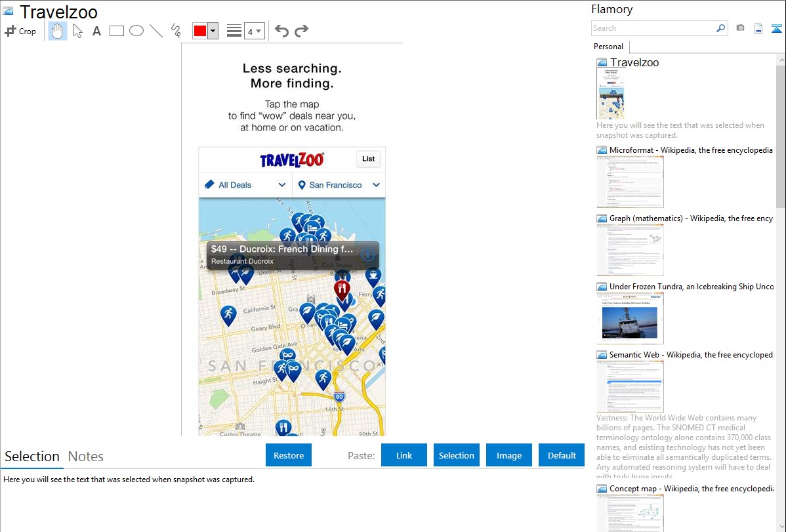Click the red restaurant map pin
Image resolution: width=786 pixels, height=532 pixels.
coord(342,291)
